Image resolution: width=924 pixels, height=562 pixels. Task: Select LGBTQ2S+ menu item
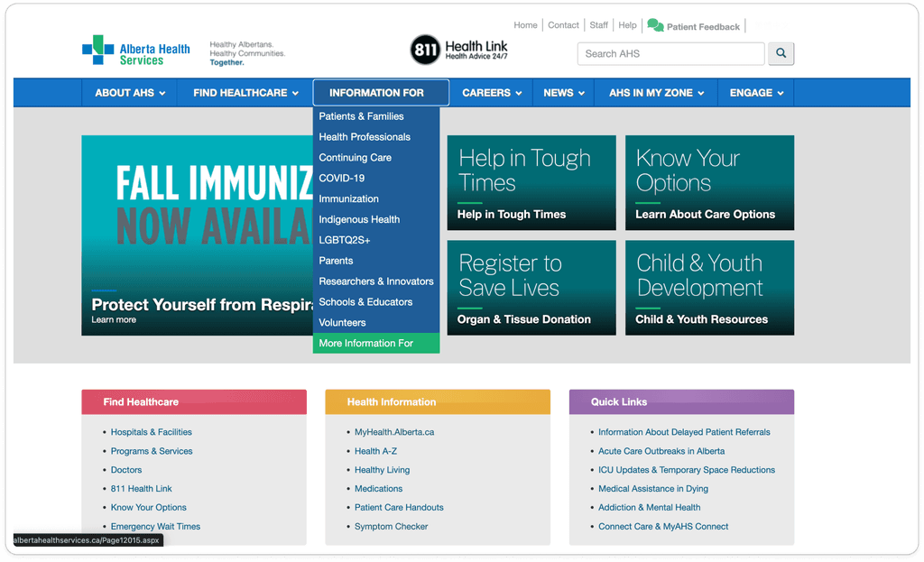376,240
